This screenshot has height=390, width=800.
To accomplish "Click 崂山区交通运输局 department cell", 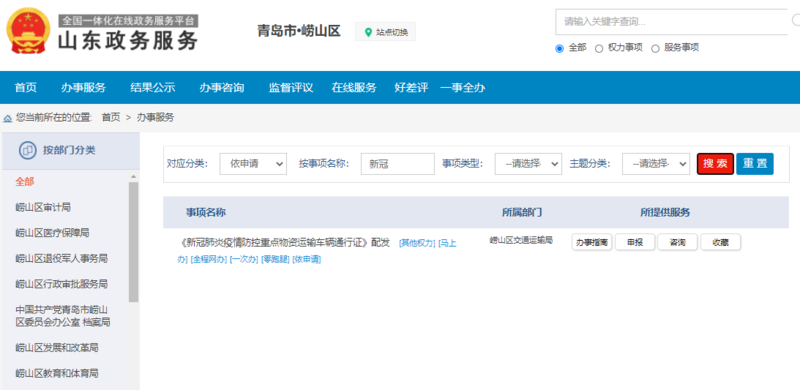I will [x=521, y=240].
